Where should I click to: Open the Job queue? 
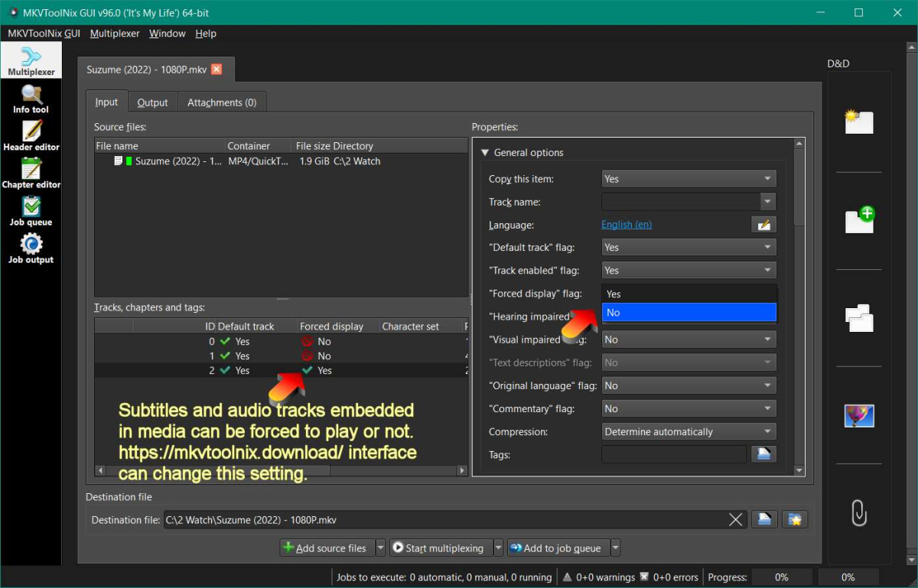tap(31, 209)
